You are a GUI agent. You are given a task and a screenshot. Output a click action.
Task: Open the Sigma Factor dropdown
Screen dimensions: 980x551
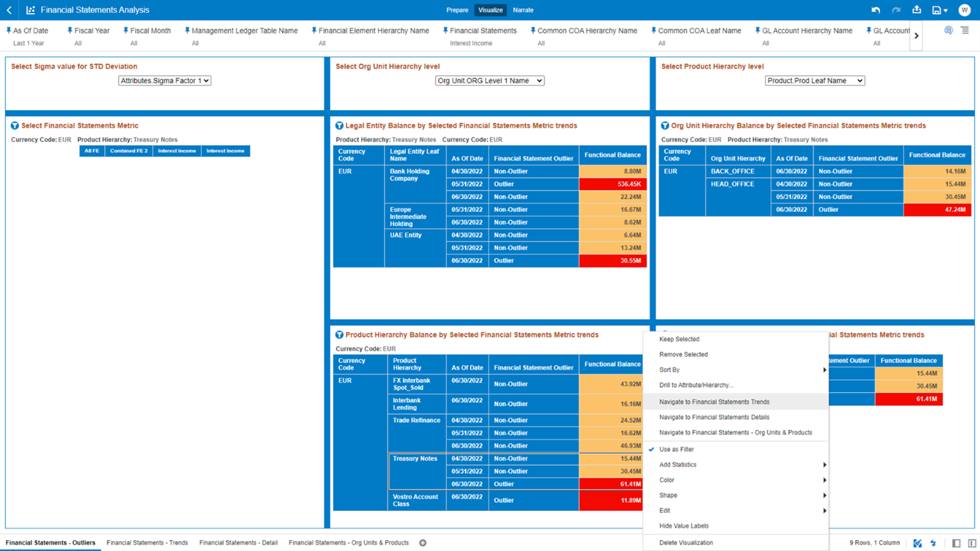click(x=164, y=80)
